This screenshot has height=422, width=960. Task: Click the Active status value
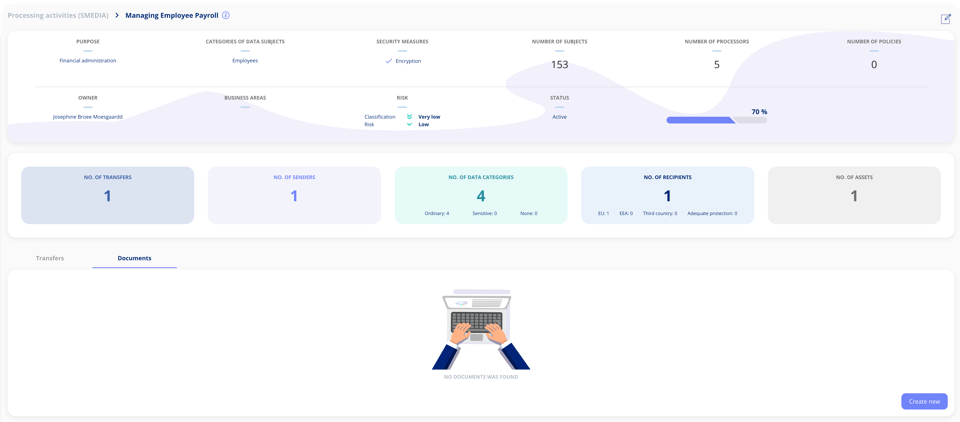tap(560, 116)
